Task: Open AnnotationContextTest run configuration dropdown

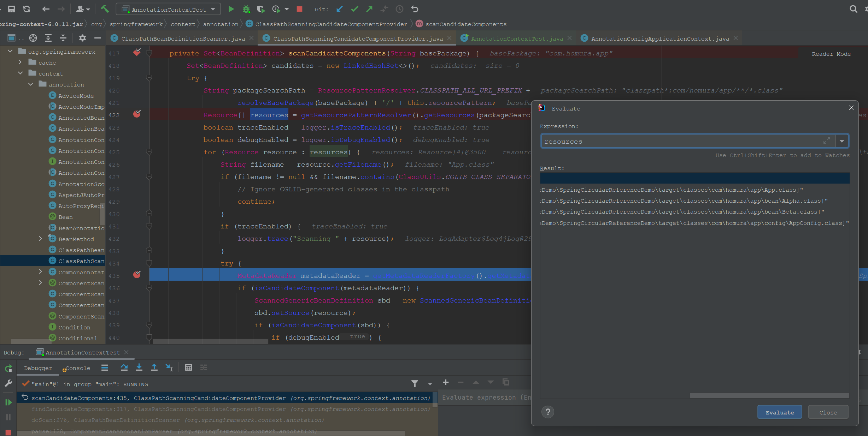Action: pyautogui.click(x=169, y=9)
